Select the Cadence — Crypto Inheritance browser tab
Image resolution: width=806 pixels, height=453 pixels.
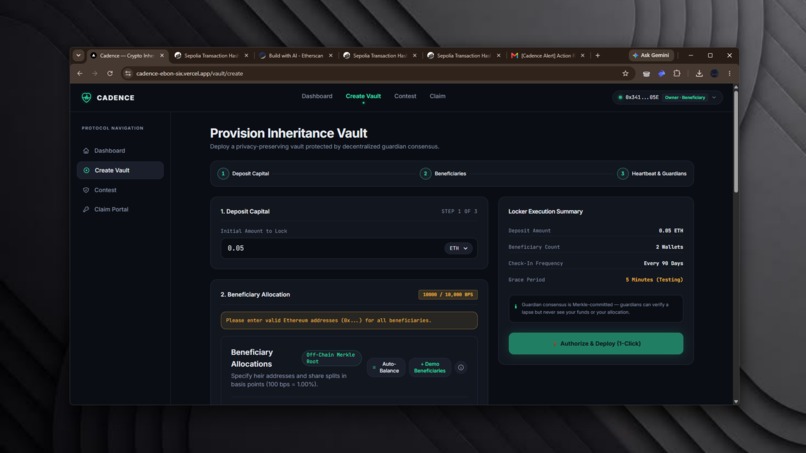(126, 56)
